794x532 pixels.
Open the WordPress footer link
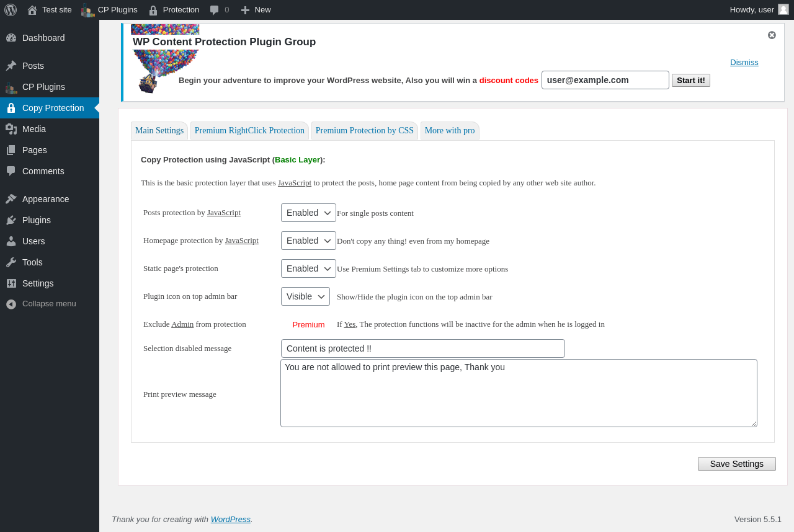coord(231,519)
